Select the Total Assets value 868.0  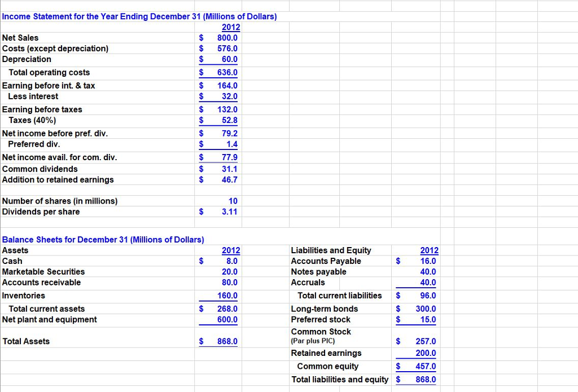click(227, 341)
